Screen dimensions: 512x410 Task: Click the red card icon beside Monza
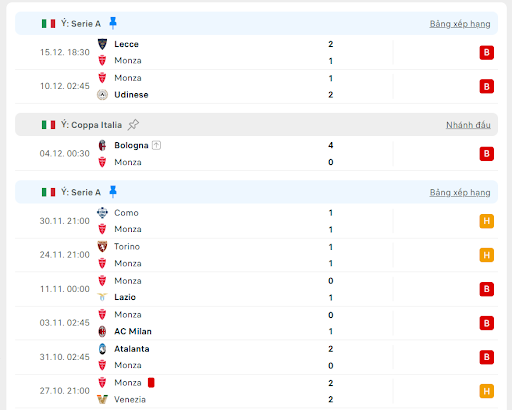point(151,382)
